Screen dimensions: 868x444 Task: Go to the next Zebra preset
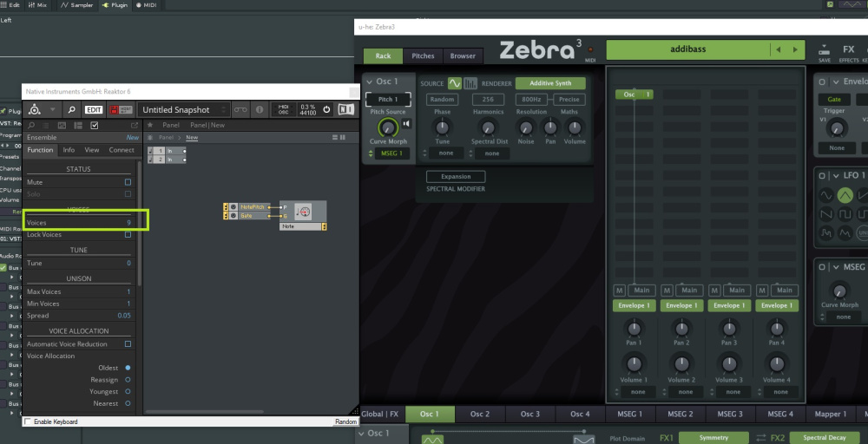point(795,49)
